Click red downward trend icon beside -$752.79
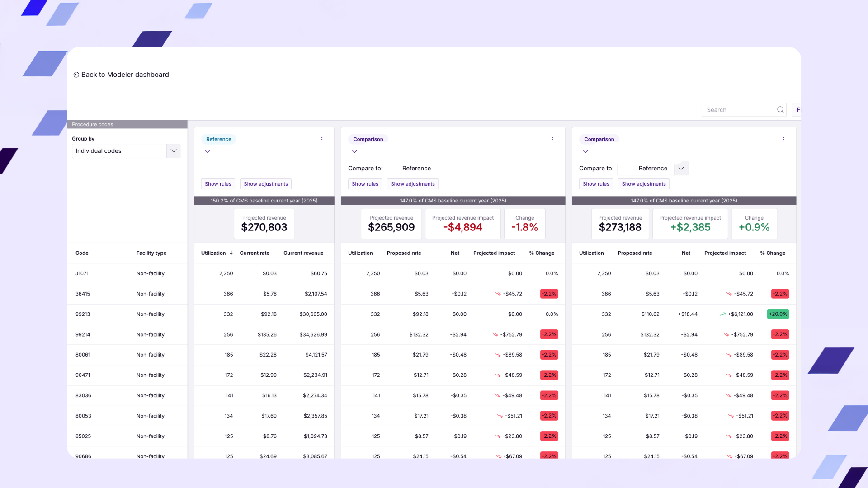 495,335
